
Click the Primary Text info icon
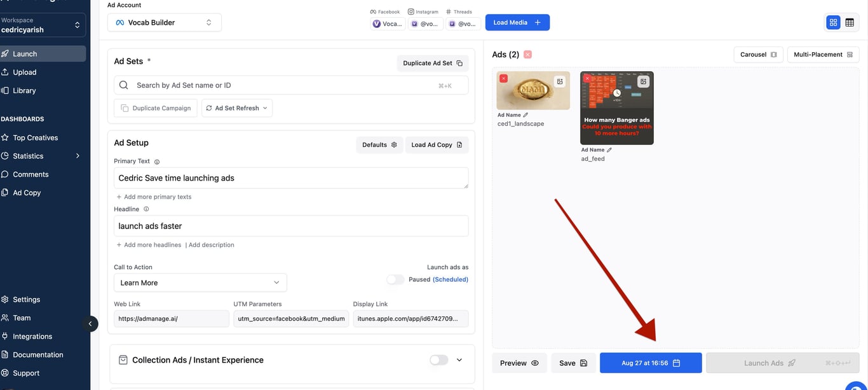coord(157,162)
